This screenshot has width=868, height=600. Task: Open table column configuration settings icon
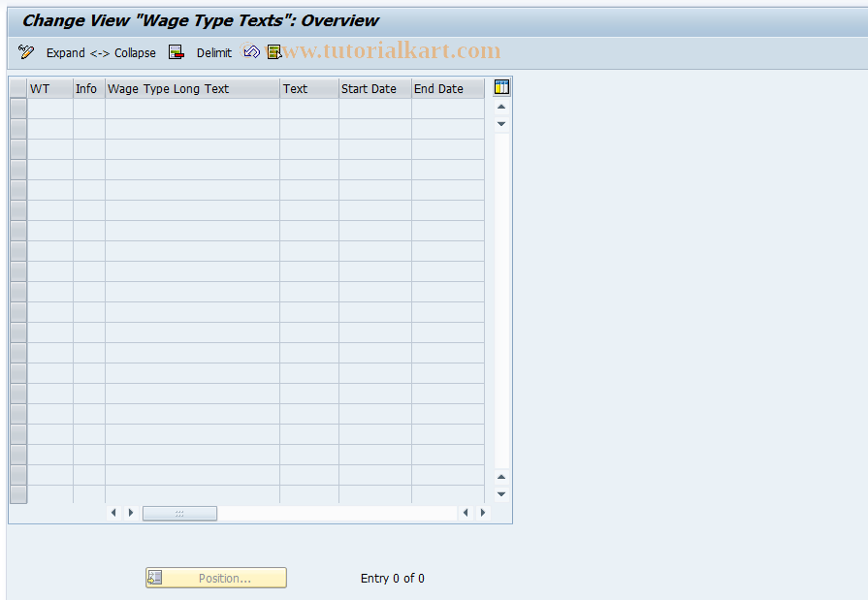[501, 87]
